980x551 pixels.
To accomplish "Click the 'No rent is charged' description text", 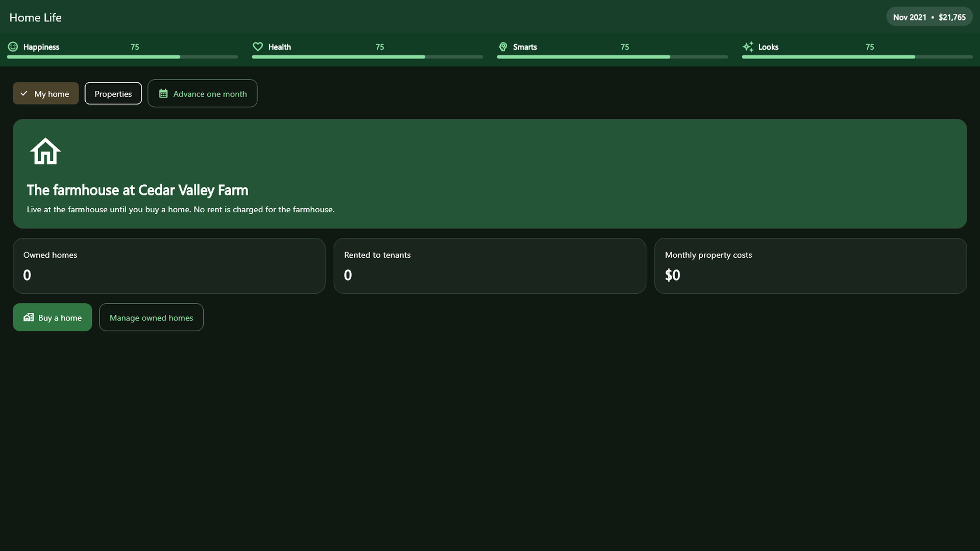I will coord(181,209).
